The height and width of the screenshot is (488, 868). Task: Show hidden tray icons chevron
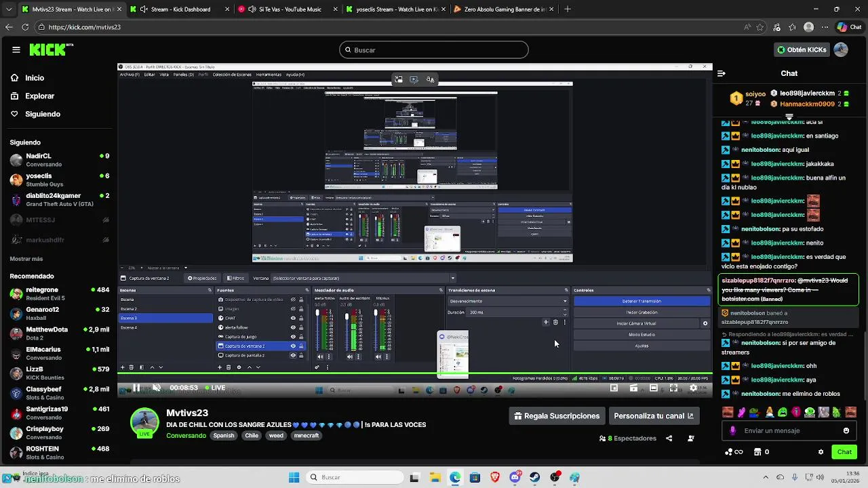(766, 477)
